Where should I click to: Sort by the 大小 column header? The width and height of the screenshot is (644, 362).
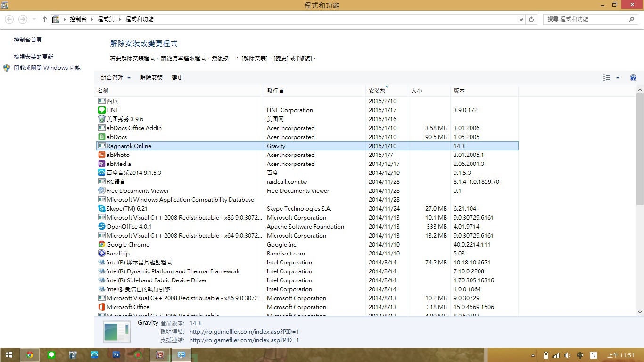(429, 90)
